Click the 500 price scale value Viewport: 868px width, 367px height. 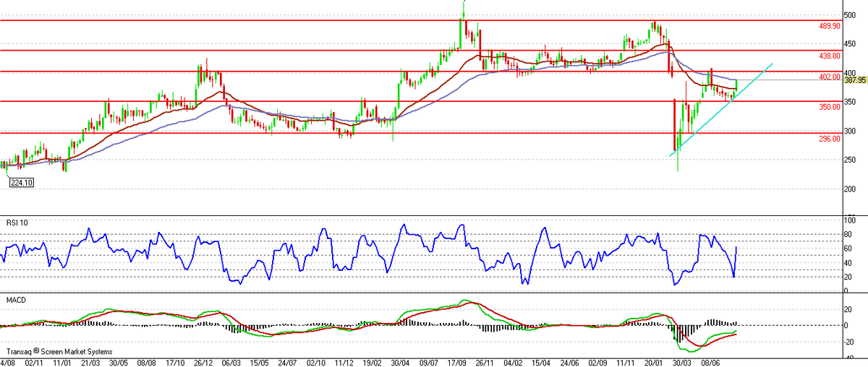click(851, 14)
